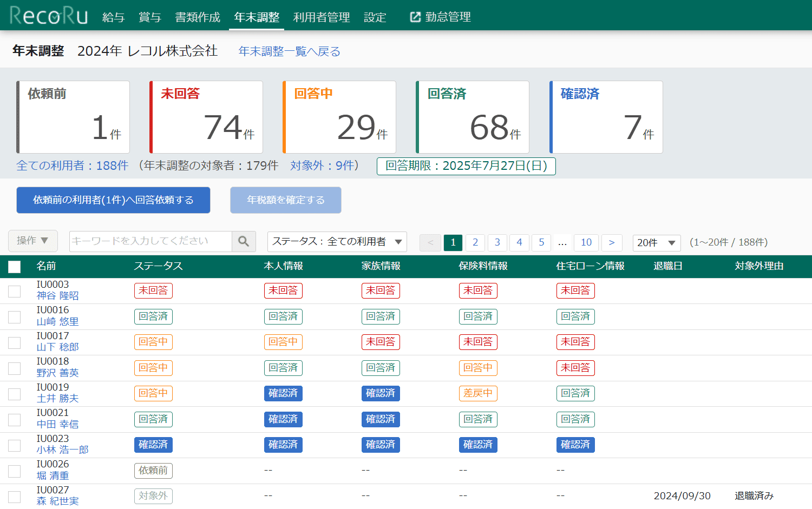Go to page 3
This screenshot has height=509, width=812.
coord(497,242)
